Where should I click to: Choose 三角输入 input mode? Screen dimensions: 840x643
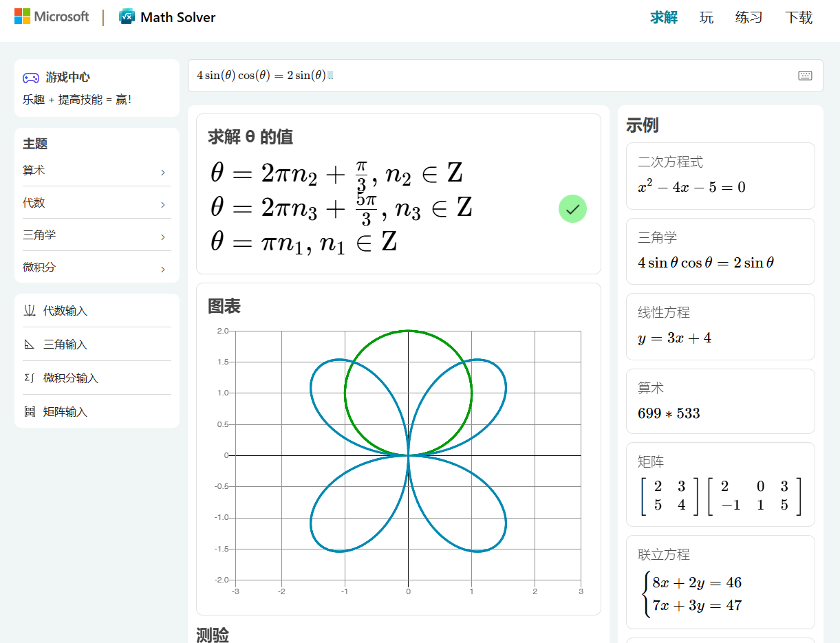[x=97, y=345]
